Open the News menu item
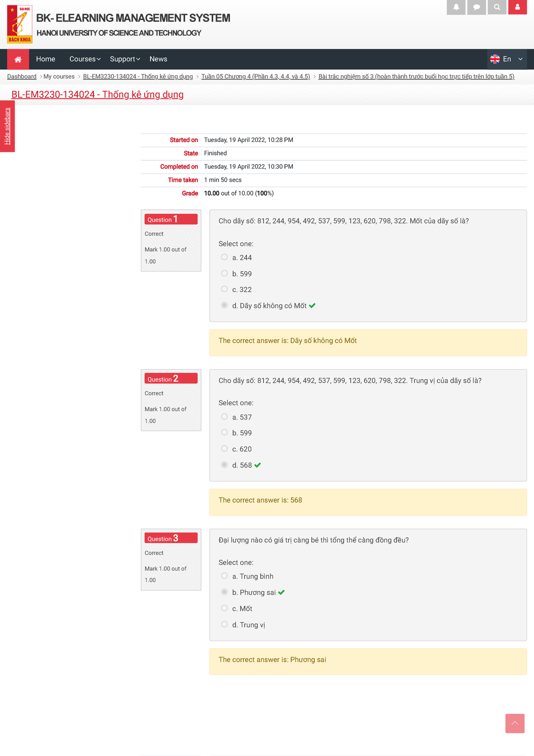The height and width of the screenshot is (756, 534). point(158,59)
